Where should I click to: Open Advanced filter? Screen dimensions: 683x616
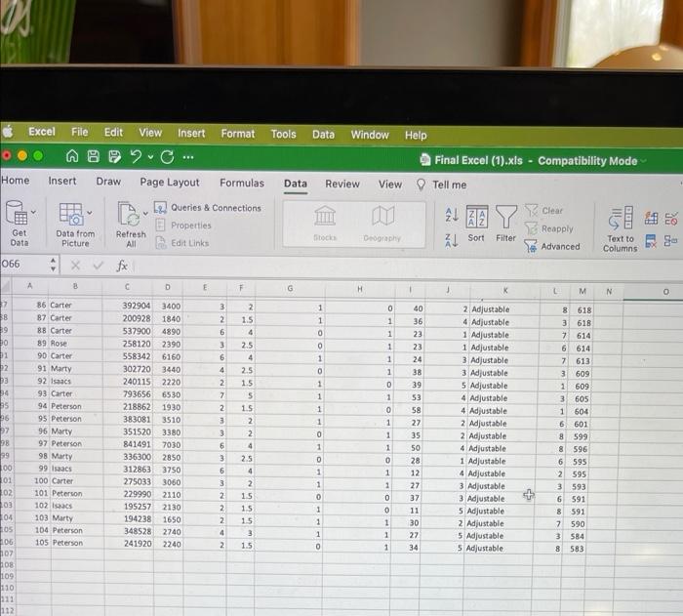point(552,246)
